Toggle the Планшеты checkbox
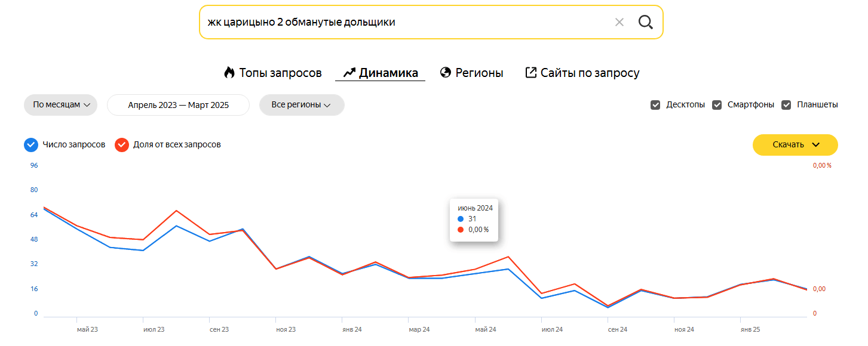868x346 pixels. (x=786, y=105)
